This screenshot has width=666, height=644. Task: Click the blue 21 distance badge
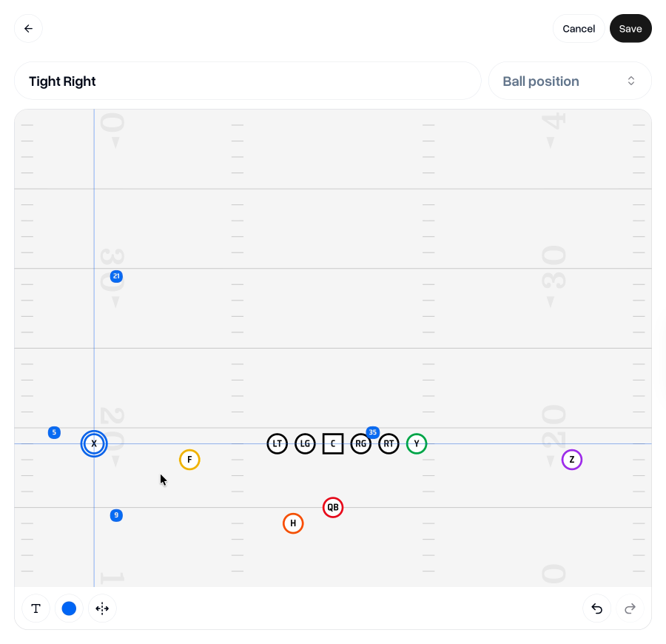tap(116, 277)
